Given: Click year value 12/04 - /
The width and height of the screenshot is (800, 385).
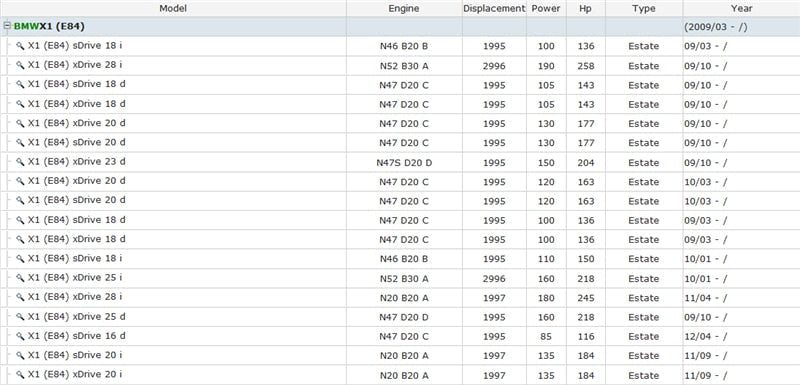Looking at the screenshot, I should click(x=706, y=337).
